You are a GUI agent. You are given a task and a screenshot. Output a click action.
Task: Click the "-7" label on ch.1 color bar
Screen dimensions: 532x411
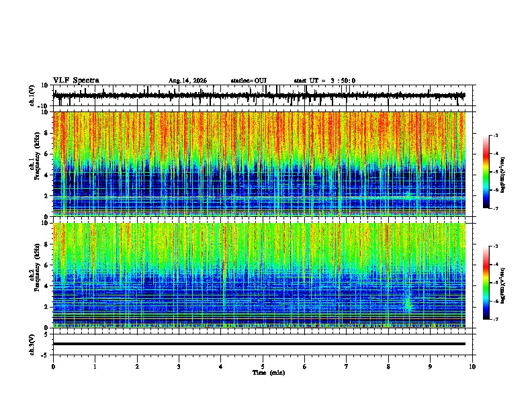click(496, 208)
